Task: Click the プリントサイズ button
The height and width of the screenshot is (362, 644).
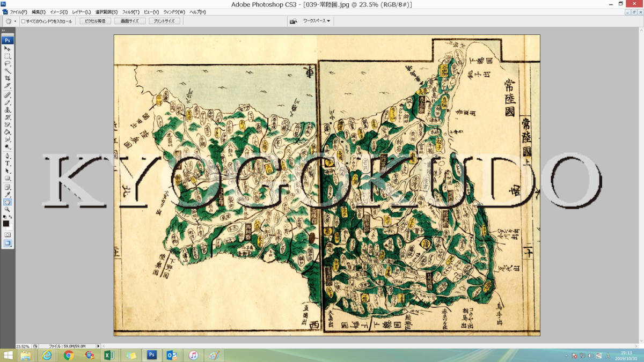Action: [x=164, y=21]
